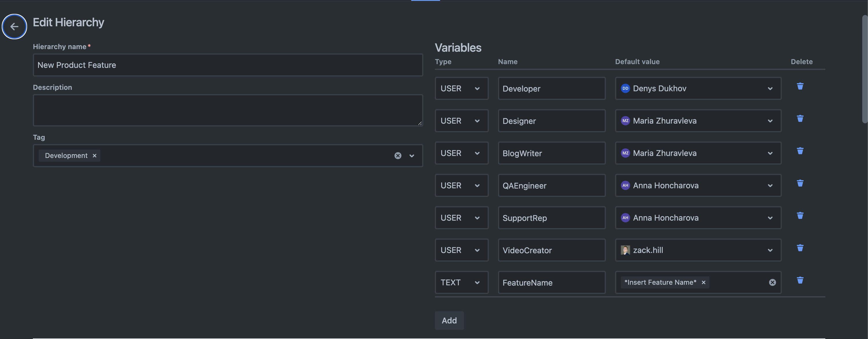Delete the FeatureName text variable
Image resolution: width=868 pixels, height=339 pixels.
[800, 281]
